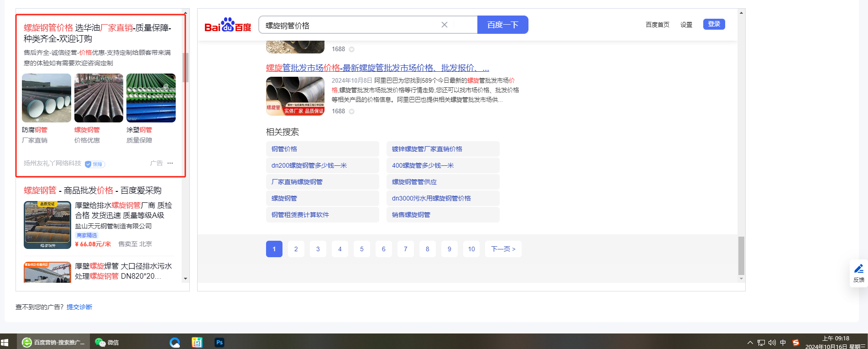Click the 防腐钢管 product thumbnail
868x349 pixels.
(x=47, y=98)
